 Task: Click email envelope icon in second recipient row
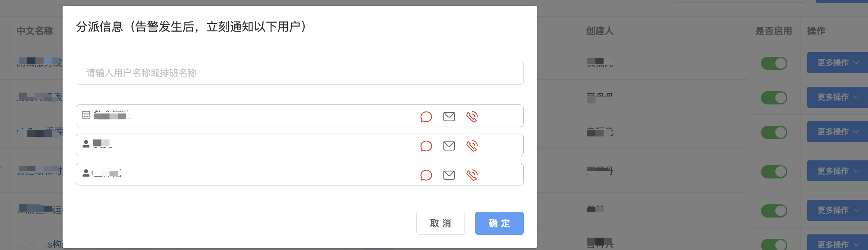coord(449,146)
